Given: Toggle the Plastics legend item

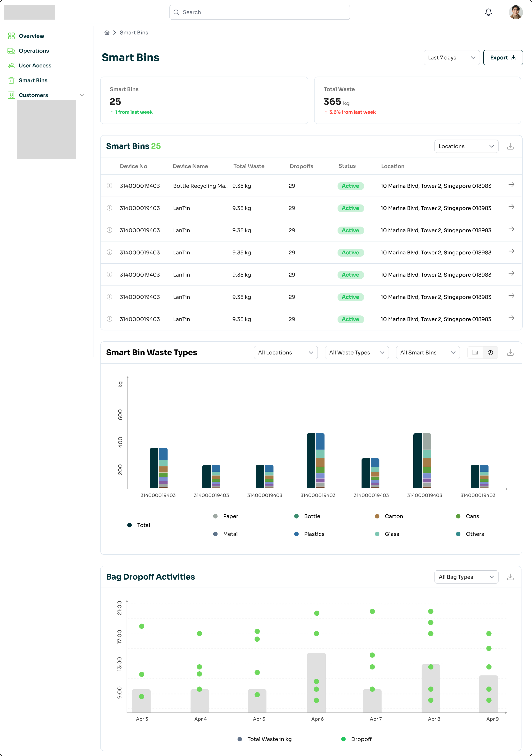Looking at the screenshot, I should [309, 534].
